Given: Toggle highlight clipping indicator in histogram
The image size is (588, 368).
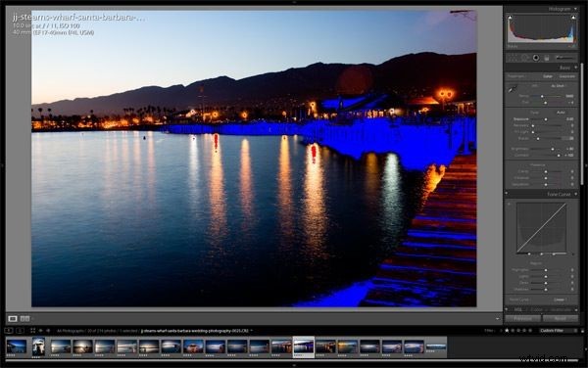Looking at the screenshot, I should 573,18.
